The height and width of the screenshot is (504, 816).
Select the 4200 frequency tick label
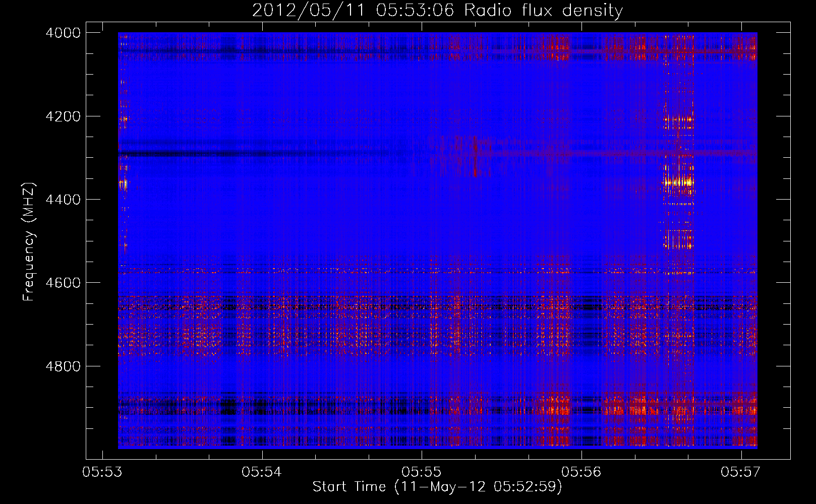[x=63, y=116]
